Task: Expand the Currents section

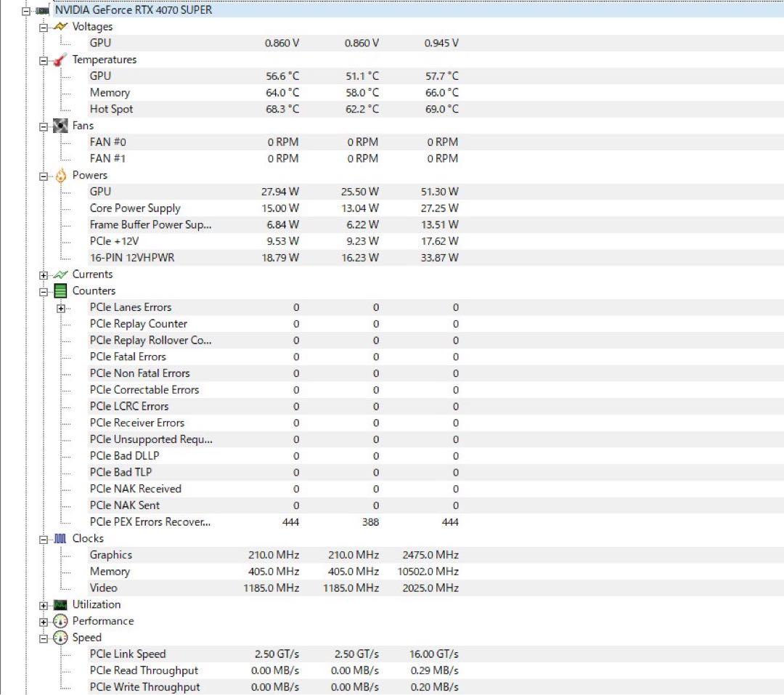Action: (x=44, y=275)
